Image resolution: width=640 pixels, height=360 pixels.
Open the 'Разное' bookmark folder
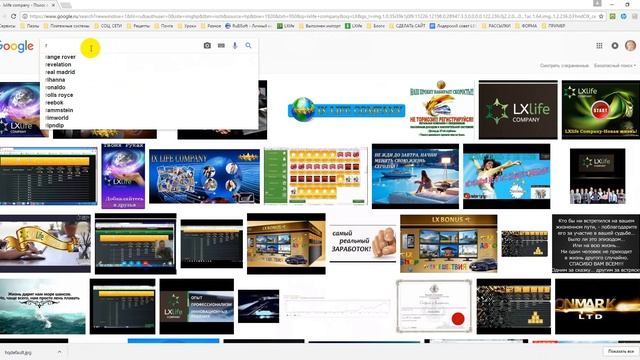click(x=211, y=26)
